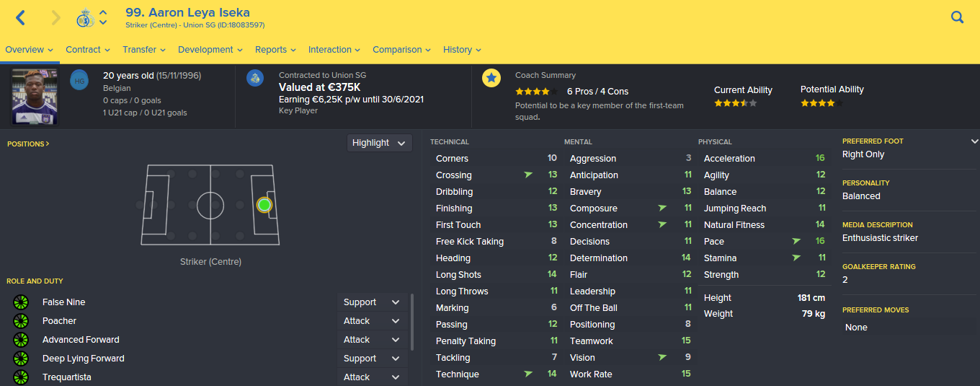
Task: Click the club crest beside contract details
Action: pyautogui.click(x=255, y=78)
